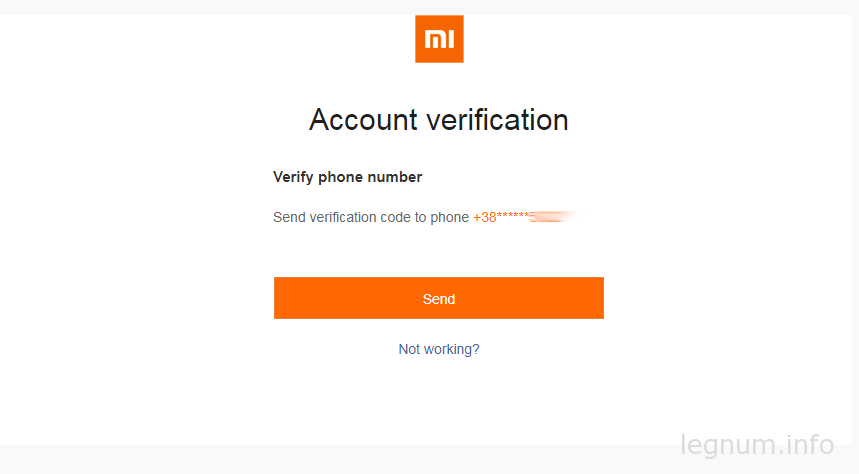
Task: Click the "Send verification code to phone" text
Action: point(371,218)
